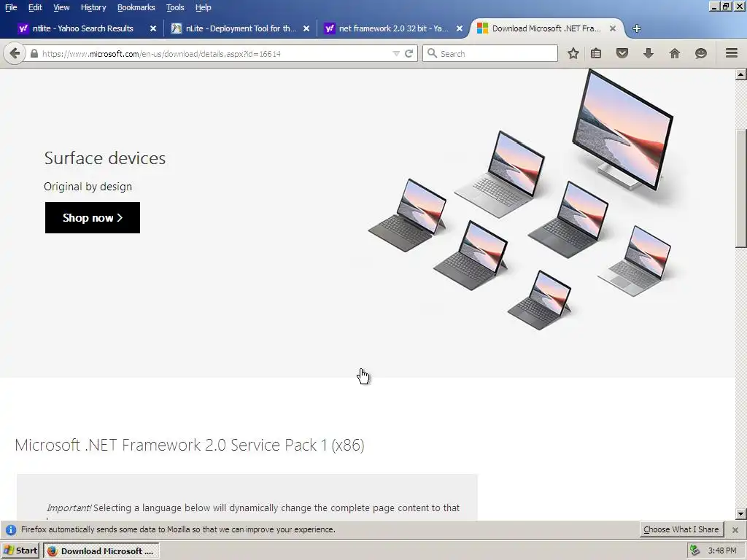Click the scrollbar down arrow

point(741,514)
